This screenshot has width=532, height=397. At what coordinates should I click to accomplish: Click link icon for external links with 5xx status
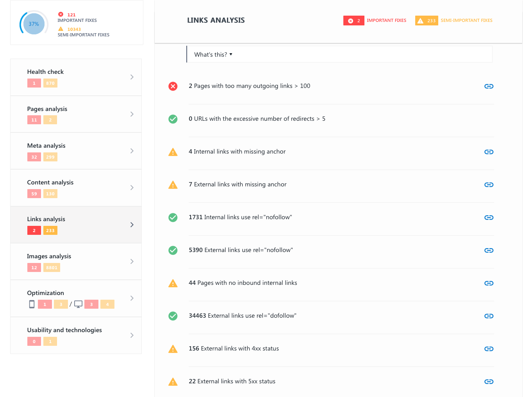(489, 382)
